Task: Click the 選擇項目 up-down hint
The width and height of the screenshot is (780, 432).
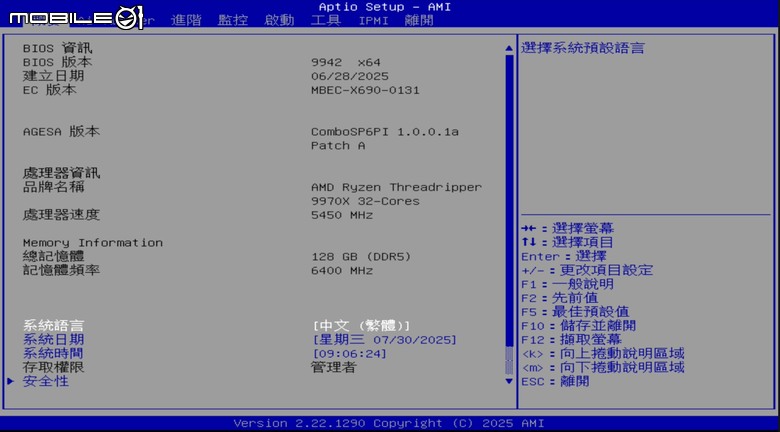Action: 568,243
